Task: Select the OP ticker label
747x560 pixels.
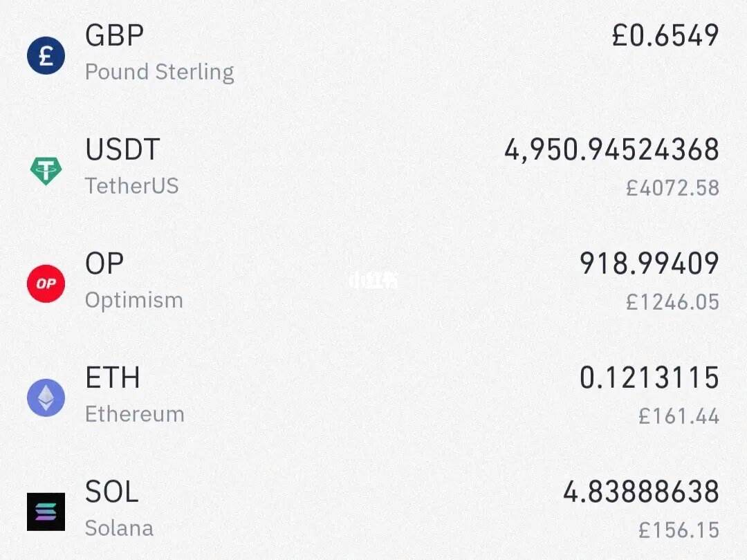Action: point(104,263)
